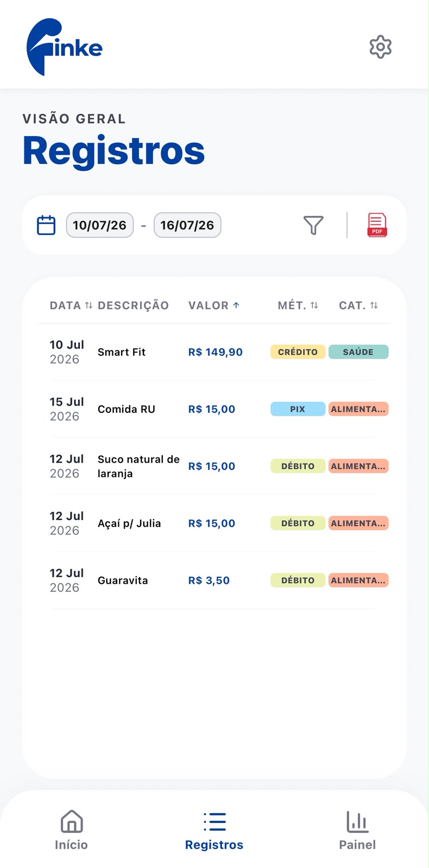Tap the Registros list icon

click(214, 821)
